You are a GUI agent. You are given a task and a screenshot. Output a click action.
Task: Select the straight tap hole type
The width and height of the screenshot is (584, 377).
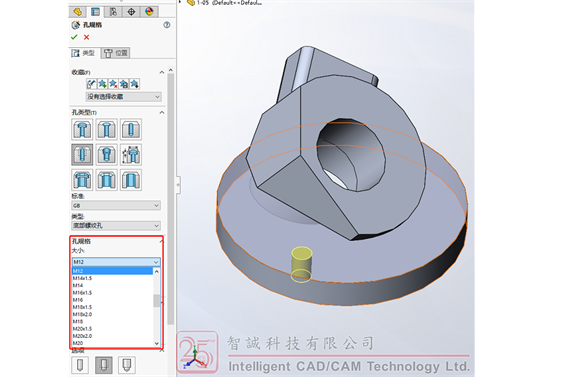(82, 155)
